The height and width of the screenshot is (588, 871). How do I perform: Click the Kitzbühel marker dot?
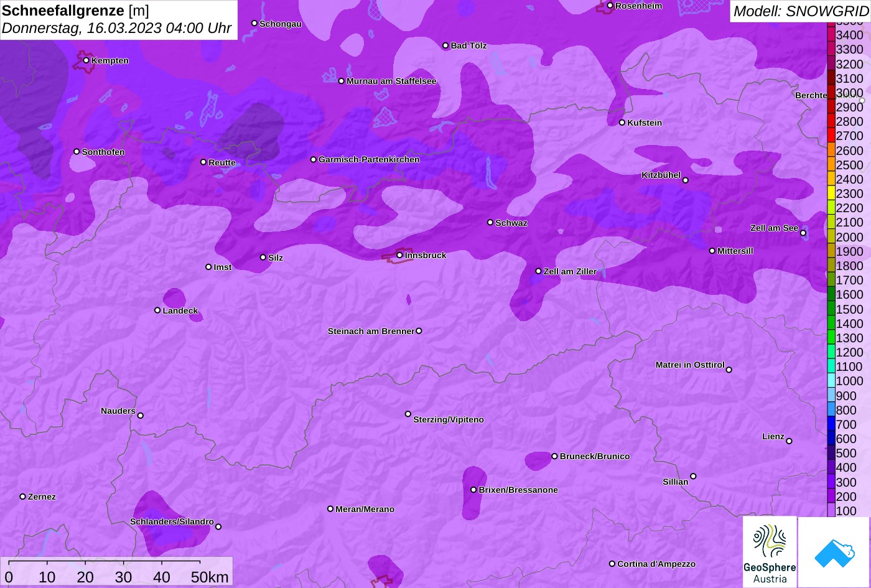tap(685, 180)
